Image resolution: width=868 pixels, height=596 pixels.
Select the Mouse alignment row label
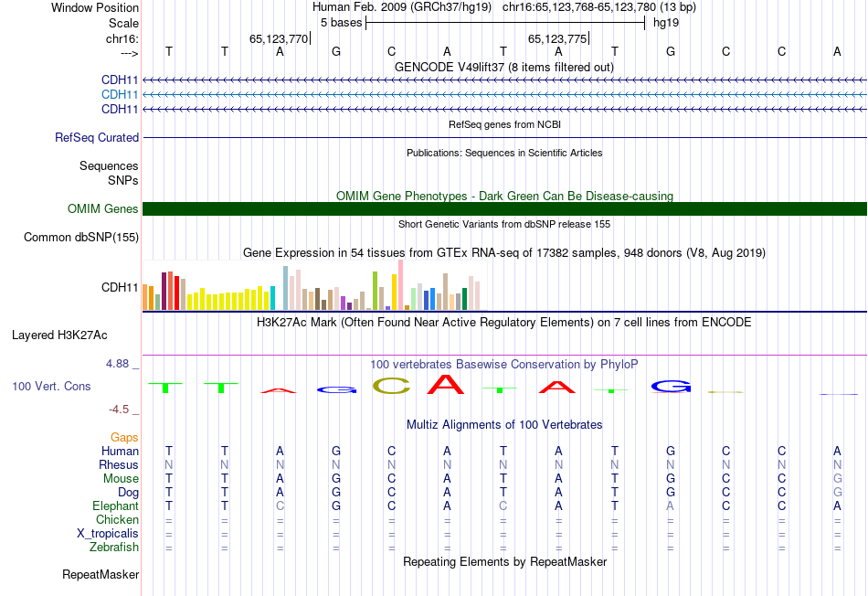click(121, 479)
